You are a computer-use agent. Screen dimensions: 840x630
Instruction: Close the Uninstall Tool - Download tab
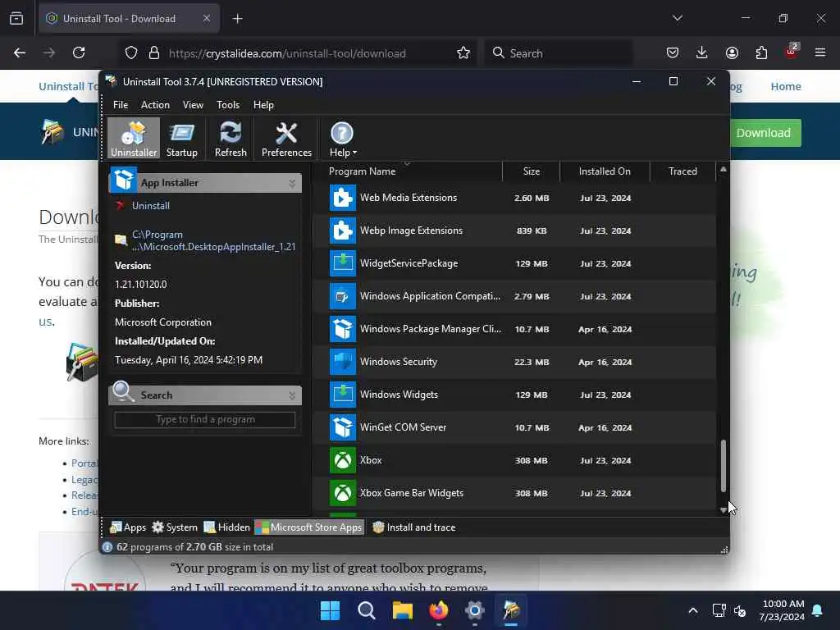coord(207,19)
